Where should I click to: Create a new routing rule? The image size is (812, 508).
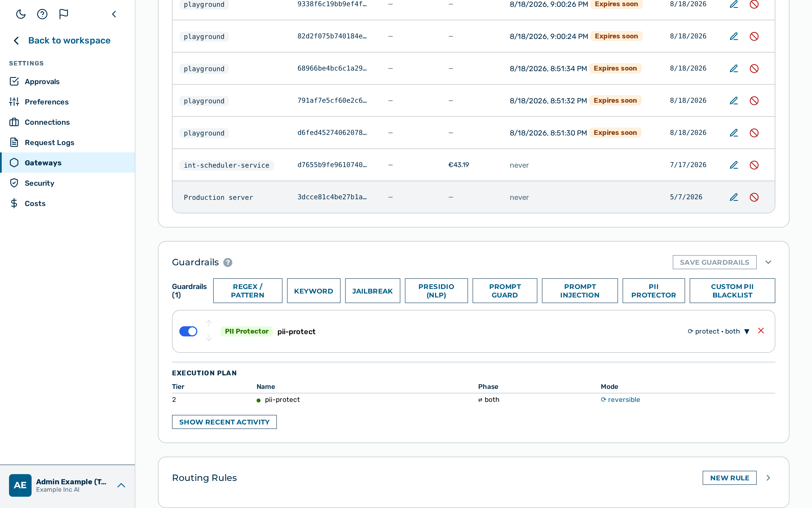[729, 478]
